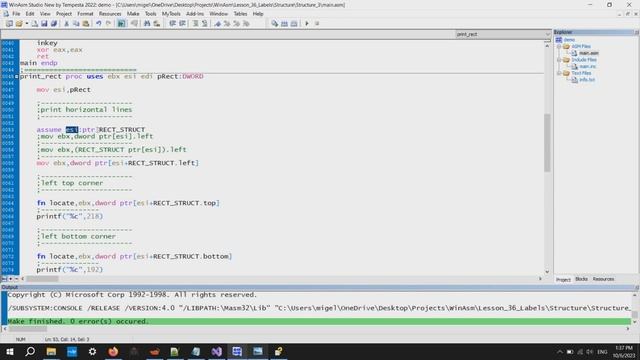Open the Edit menu
The image size is (640, 360).
coord(30,14)
